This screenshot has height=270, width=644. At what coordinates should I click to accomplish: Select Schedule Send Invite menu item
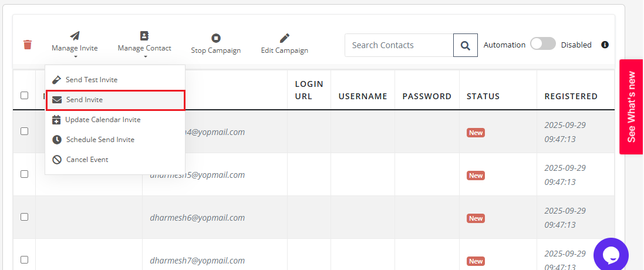pos(100,140)
